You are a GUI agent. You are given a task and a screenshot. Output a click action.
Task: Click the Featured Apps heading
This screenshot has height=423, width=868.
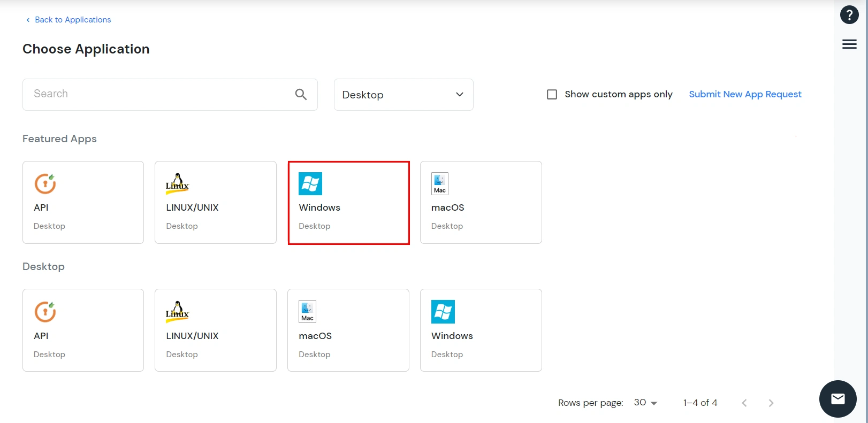[59, 139]
